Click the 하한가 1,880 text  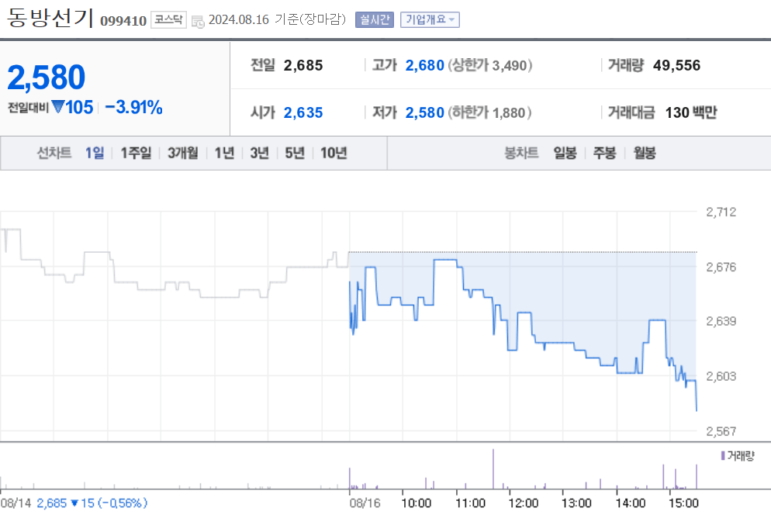tap(489, 112)
